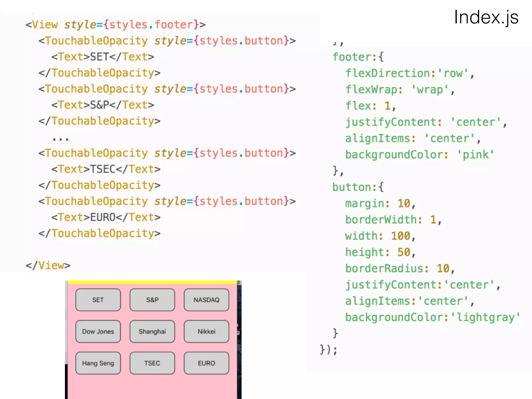The image size is (532, 399).
Task: Select the Dow Jones button
Action: point(98,331)
